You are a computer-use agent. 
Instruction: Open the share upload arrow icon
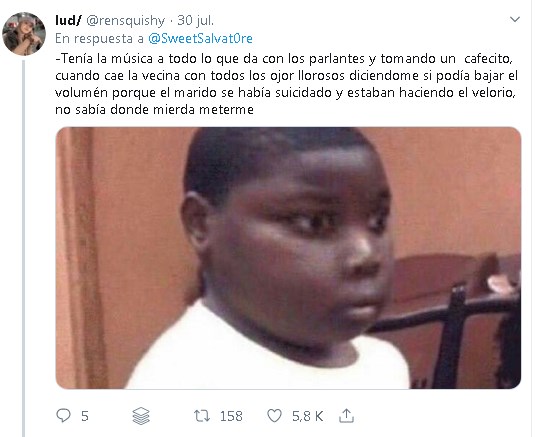tap(346, 415)
